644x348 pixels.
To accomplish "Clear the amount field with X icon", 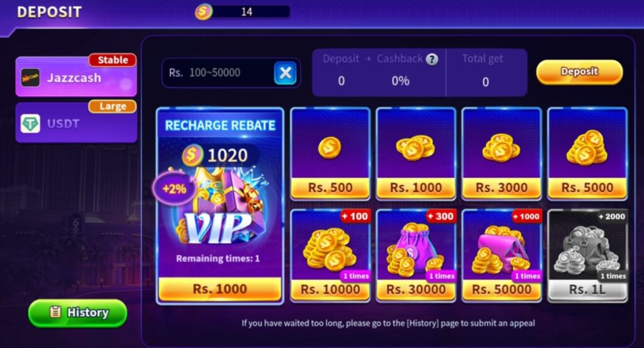I will tap(285, 73).
